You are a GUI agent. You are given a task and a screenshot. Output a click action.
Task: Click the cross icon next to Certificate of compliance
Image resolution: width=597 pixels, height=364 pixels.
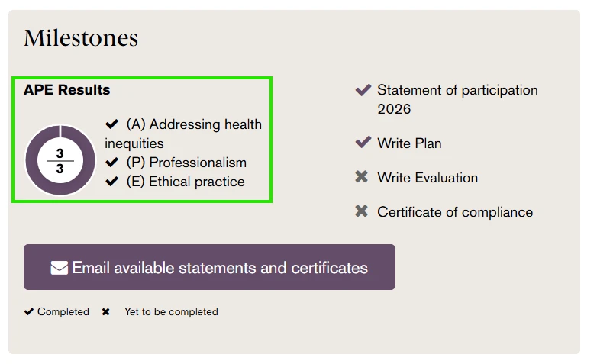tap(362, 211)
